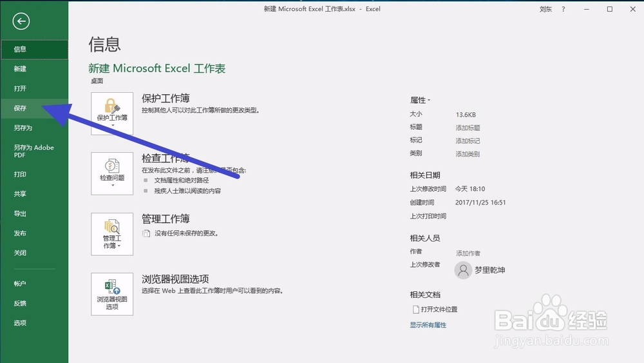Choose Close (关闭) in the sidebar
644x363 pixels.
tap(34, 253)
